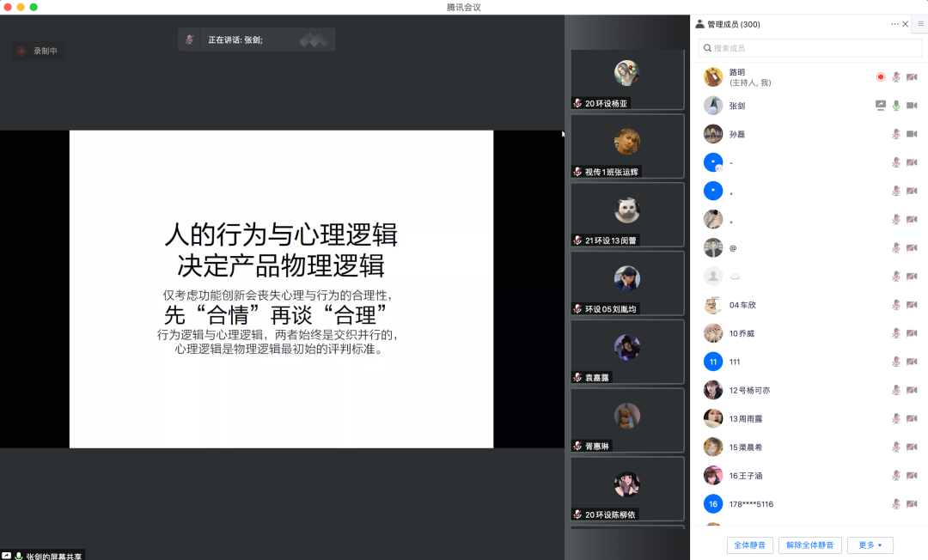Click the avatar of 12号杨可亦
This screenshot has height=560, width=928.
tap(712, 390)
